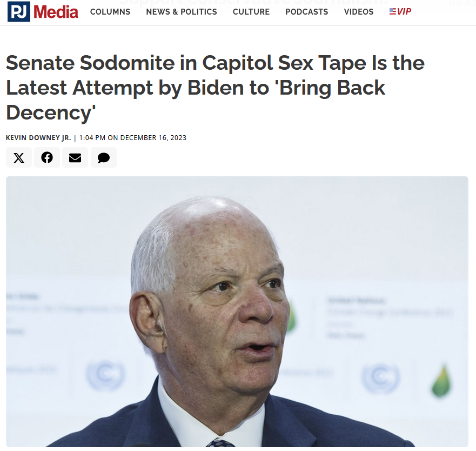
Task: Open comments via speech bubble icon
Action: [x=103, y=158]
